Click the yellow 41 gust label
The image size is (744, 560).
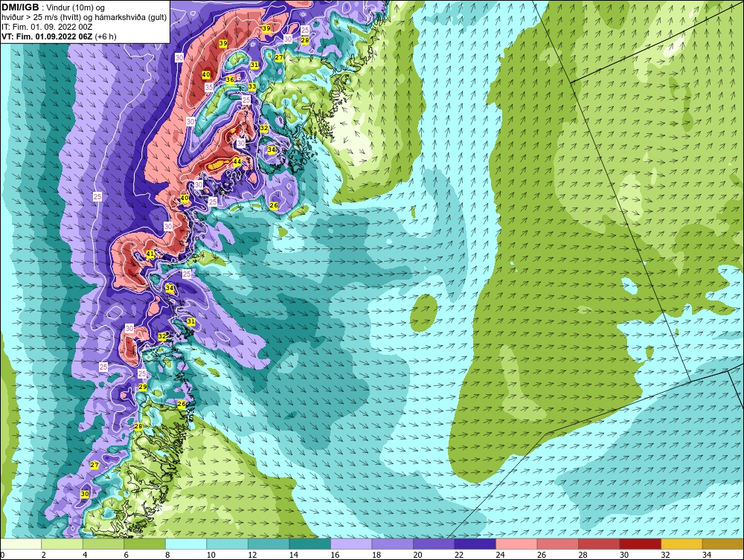[x=150, y=254]
